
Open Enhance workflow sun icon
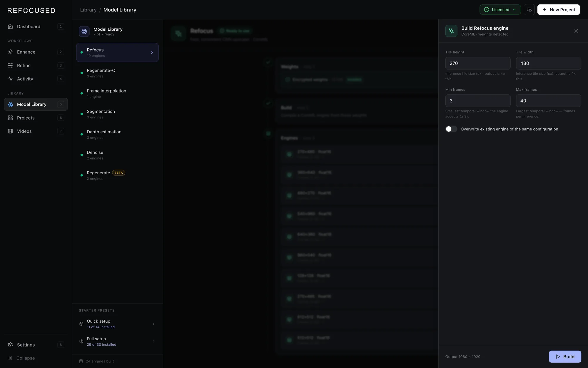pos(10,52)
